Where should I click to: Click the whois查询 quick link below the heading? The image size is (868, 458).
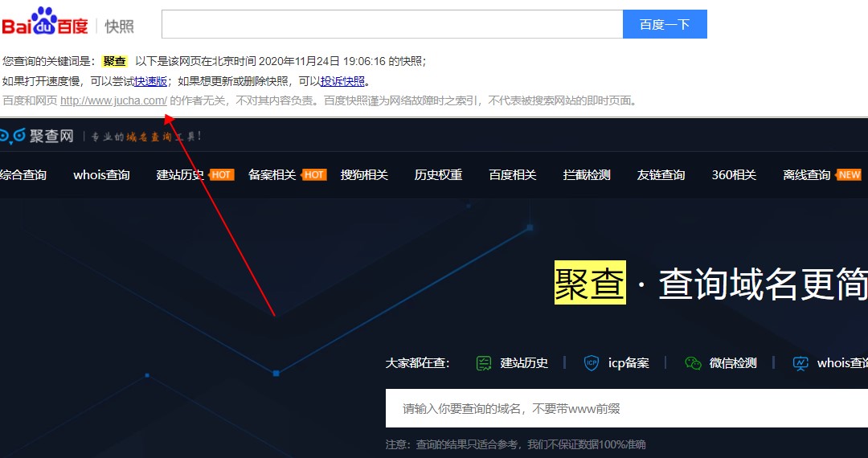coord(842,363)
